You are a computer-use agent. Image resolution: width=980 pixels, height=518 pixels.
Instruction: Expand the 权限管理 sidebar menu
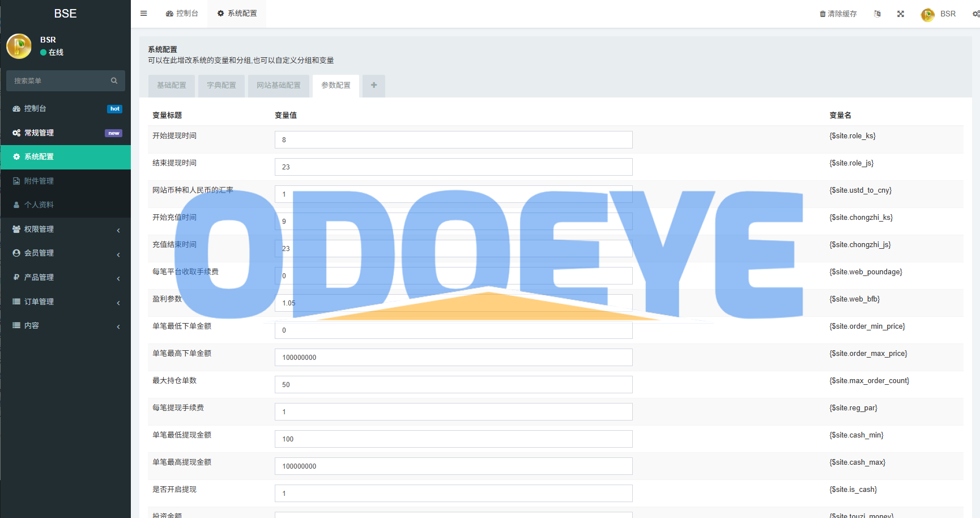click(x=66, y=229)
